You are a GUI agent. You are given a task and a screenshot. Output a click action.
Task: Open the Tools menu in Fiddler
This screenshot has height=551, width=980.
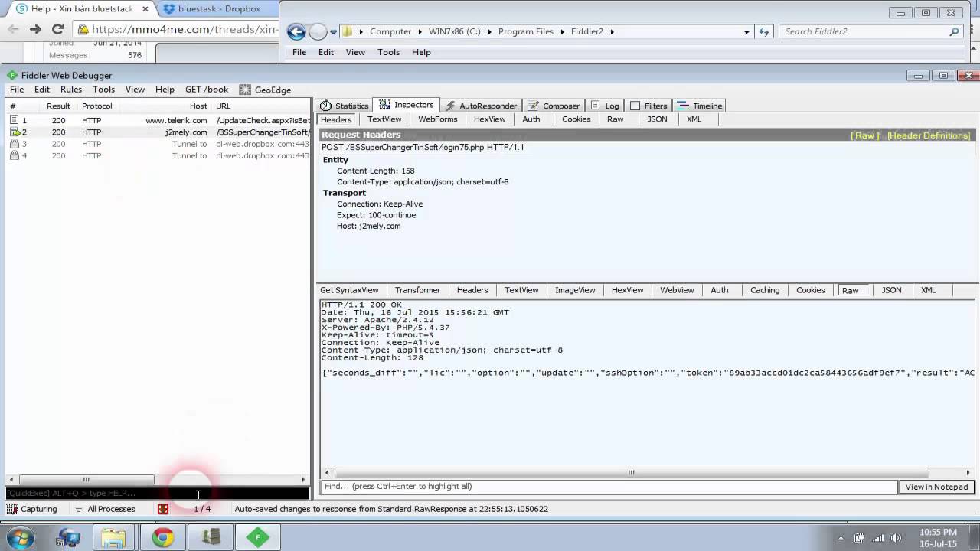point(103,90)
